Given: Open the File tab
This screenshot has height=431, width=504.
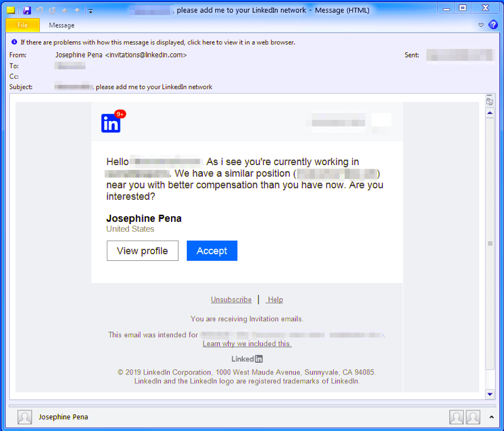Looking at the screenshot, I should click(x=22, y=25).
